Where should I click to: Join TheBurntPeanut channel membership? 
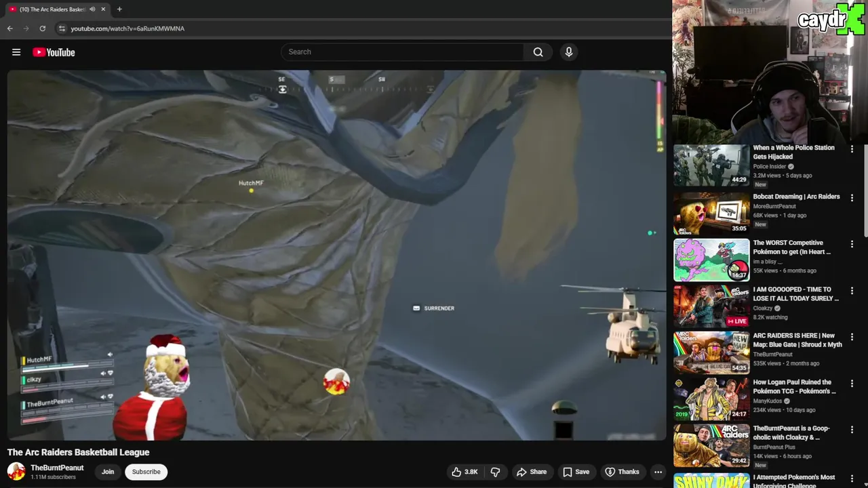[x=108, y=472]
